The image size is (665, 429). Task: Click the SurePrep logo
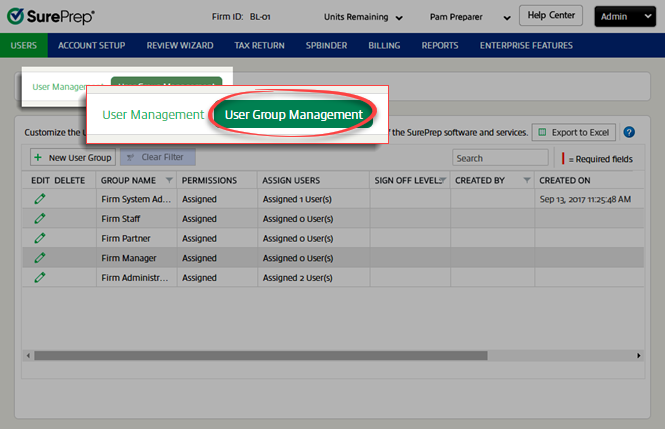point(50,17)
